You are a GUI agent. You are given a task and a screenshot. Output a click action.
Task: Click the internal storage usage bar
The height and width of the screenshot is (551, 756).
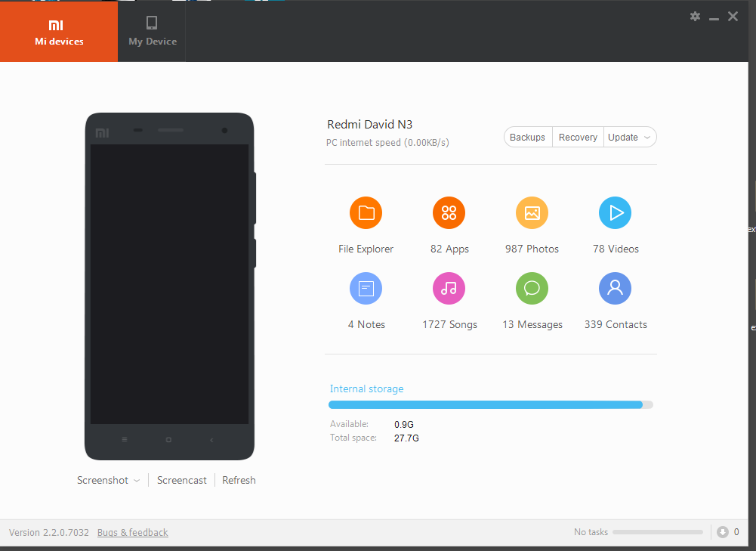491,405
